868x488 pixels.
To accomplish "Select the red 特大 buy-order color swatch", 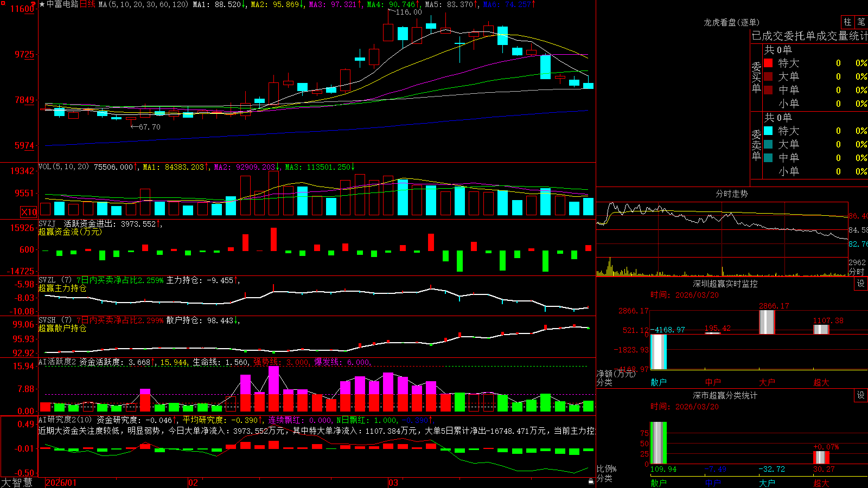I will point(768,63).
